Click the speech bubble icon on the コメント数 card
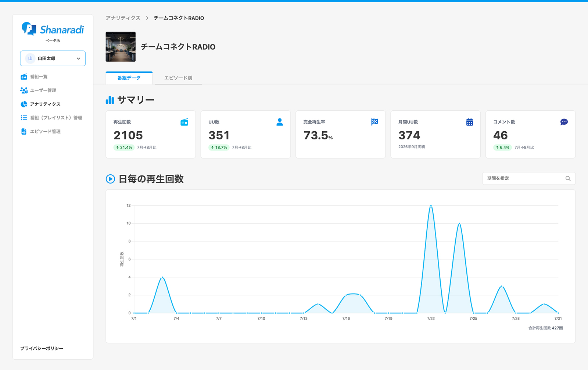The height and width of the screenshot is (370, 588). (x=564, y=122)
